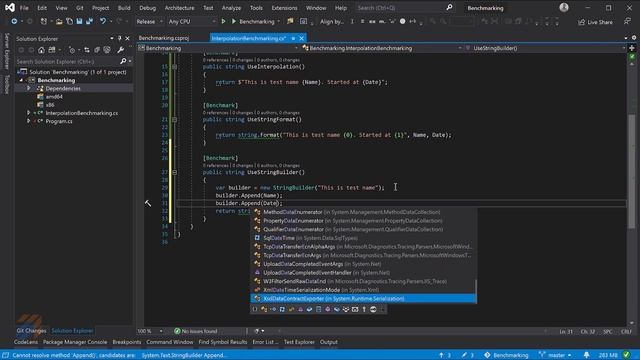Click Sync with Active Document in Solution Explorer
The height and width of the screenshot is (360, 640).
click(87, 50)
